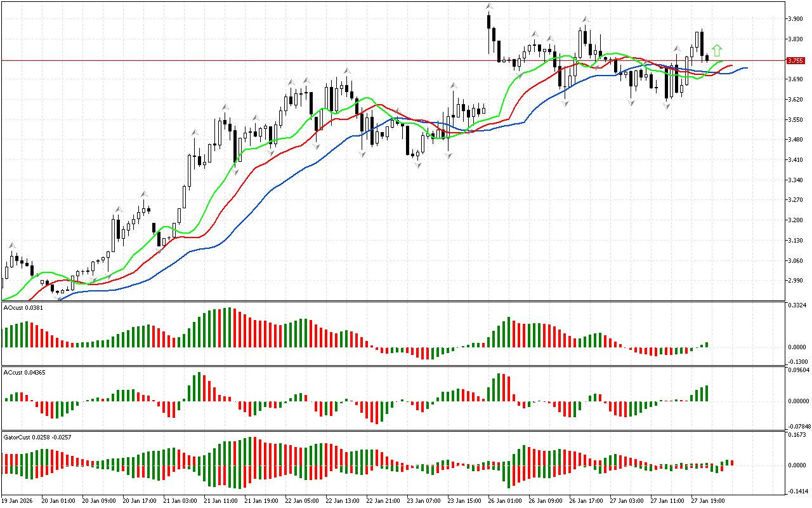
Task: Click the right tip of the blue Alligator line
Action: [746, 68]
